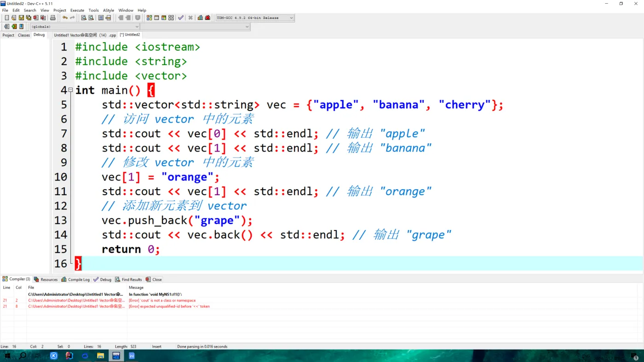This screenshot has width=644, height=362.
Task: Open the Compiler (3) bottom tab
Action: click(x=17, y=279)
